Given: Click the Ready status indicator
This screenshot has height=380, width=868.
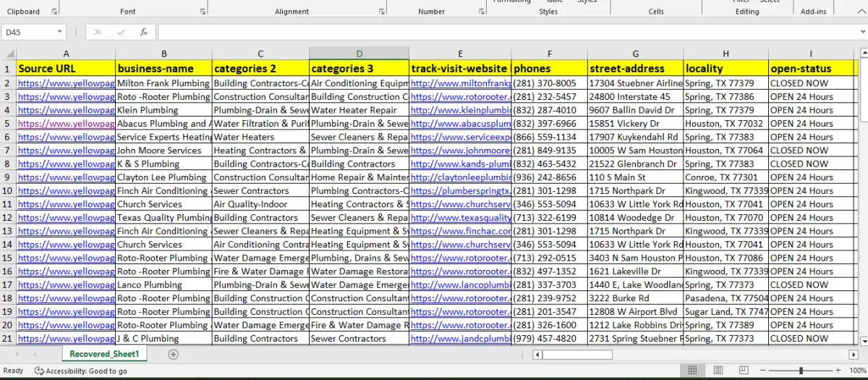Looking at the screenshot, I should tap(13, 371).
